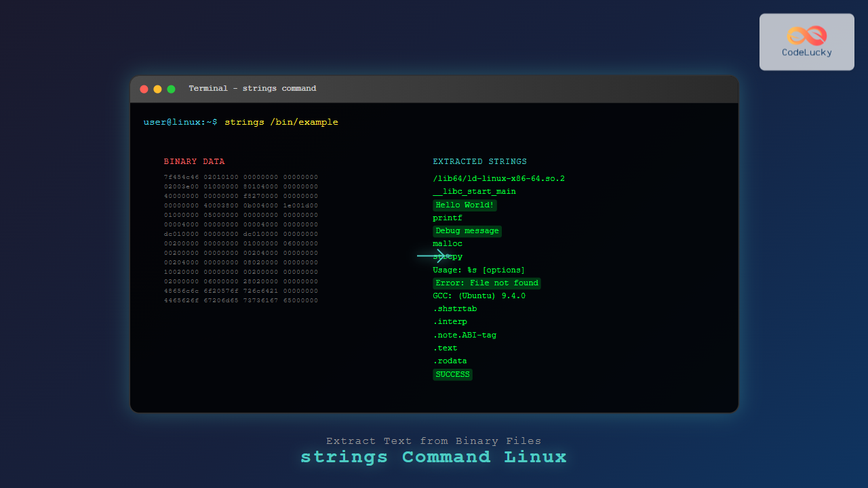868x488 pixels.
Task: Click the 'BINARY DATA' heading
Action: click(194, 162)
